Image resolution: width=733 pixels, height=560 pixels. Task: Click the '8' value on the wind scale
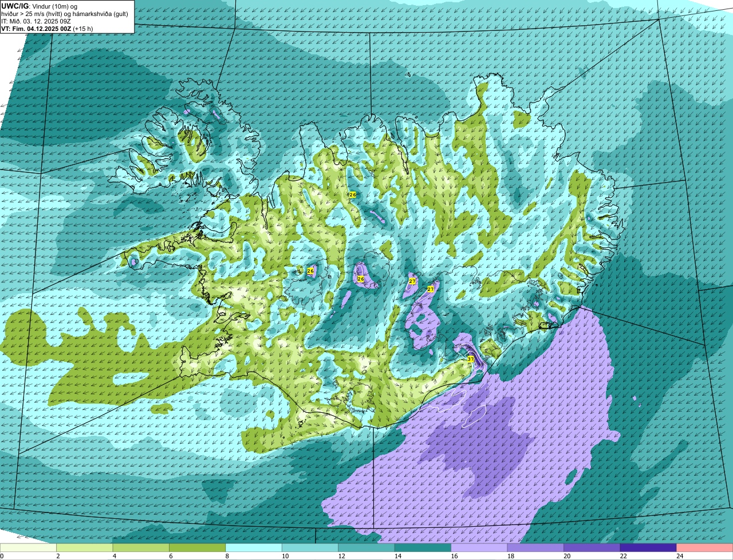[x=227, y=556]
